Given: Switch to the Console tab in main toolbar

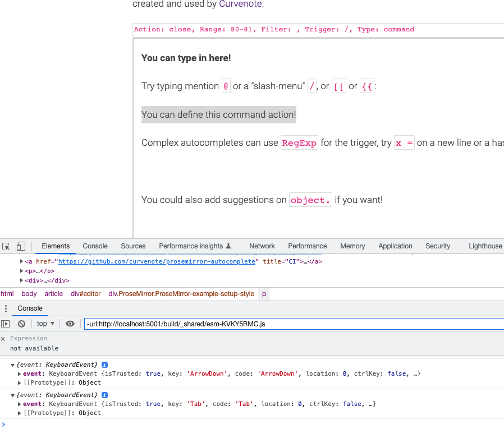Looking at the screenshot, I should 95,246.
